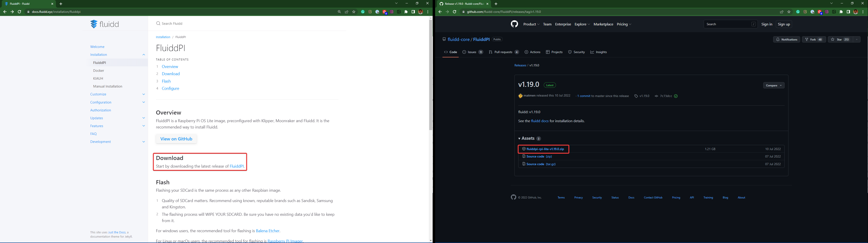The height and width of the screenshot is (243, 868).
Task: Share the Fluidd docs page via share icon
Action: [346, 12]
